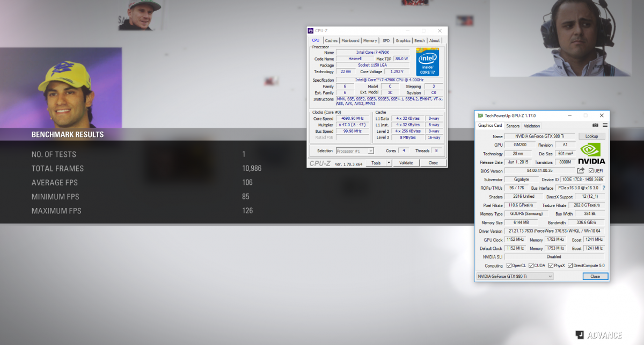Click the Bus Interface question mark icon
Screen dimensions: 644x345
pyautogui.click(x=603, y=188)
